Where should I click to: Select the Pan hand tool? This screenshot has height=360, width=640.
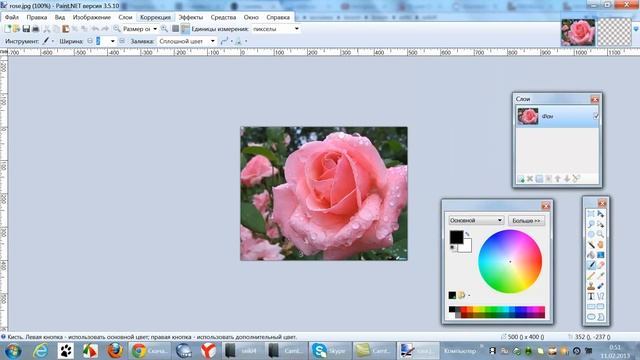(x=600, y=244)
